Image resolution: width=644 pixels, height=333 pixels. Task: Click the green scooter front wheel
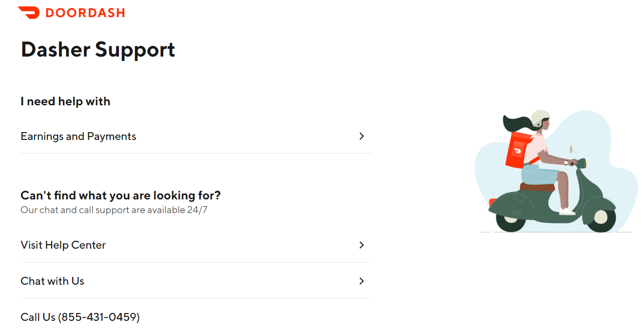(x=601, y=217)
